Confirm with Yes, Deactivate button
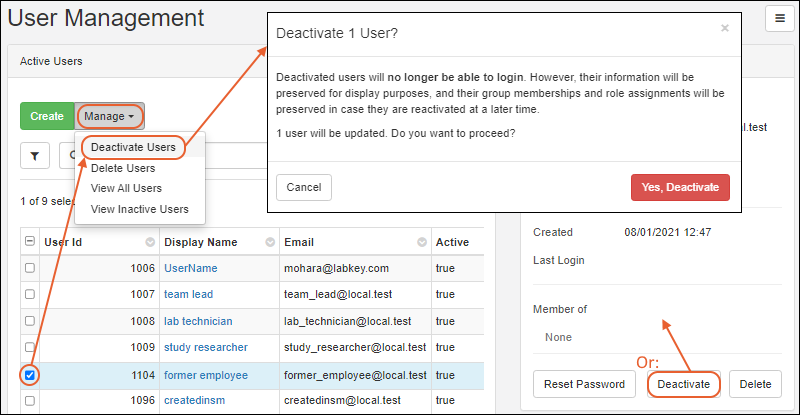Image resolution: width=800 pixels, height=415 pixels. click(x=680, y=188)
